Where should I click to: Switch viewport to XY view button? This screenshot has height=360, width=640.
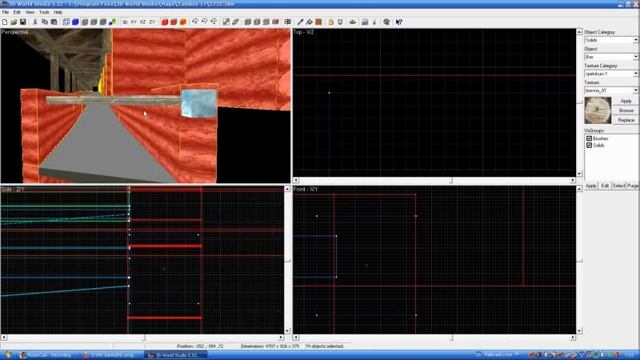(x=134, y=22)
